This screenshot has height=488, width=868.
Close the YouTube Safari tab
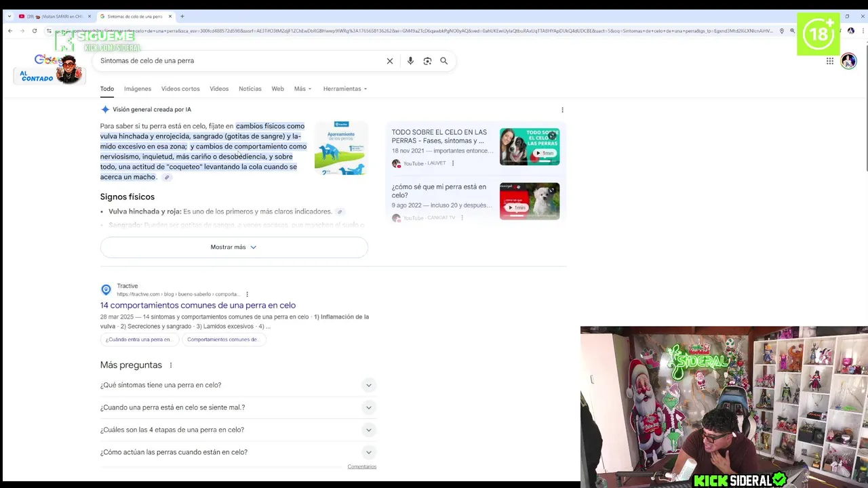[89, 16]
